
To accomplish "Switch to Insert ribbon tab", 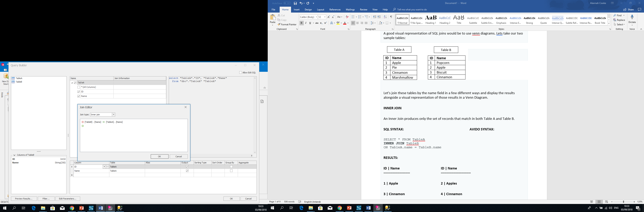I will click(297, 9).
